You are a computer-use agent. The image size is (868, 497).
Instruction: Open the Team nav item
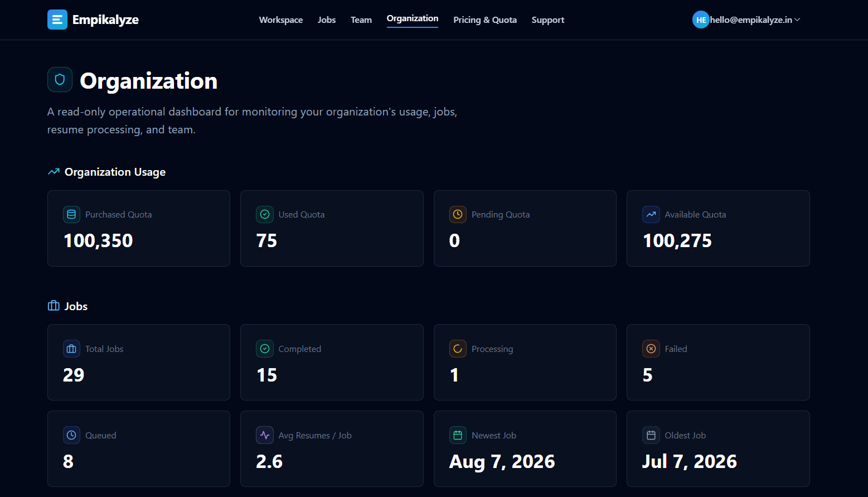(361, 20)
